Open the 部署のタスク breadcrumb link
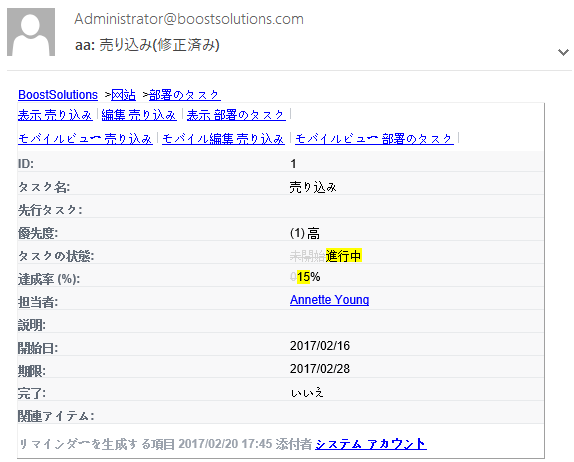The height and width of the screenshot is (462, 574). 184,95
